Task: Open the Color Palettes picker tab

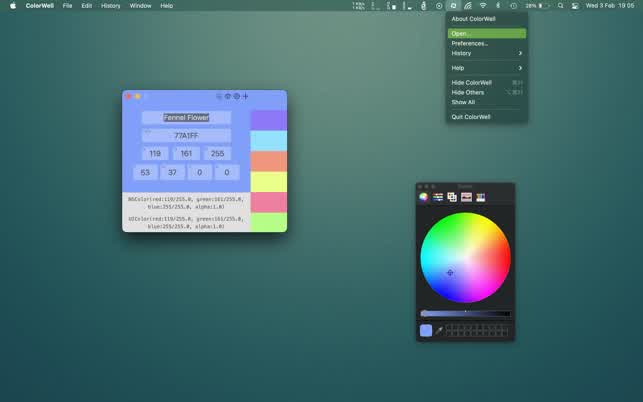Action: [452, 197]
